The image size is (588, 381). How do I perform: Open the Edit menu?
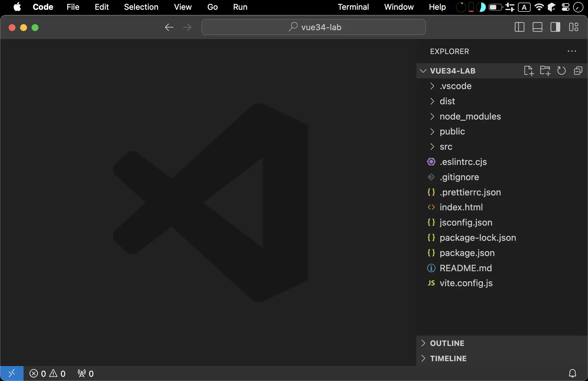[102, 7]
